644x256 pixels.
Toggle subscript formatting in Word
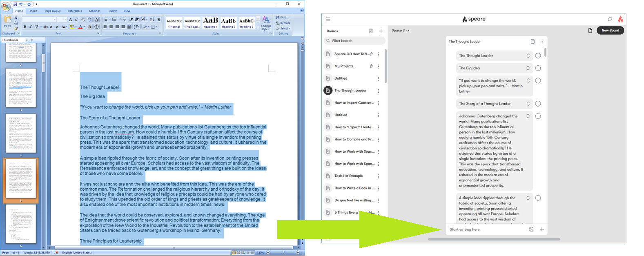click(51, 27)
